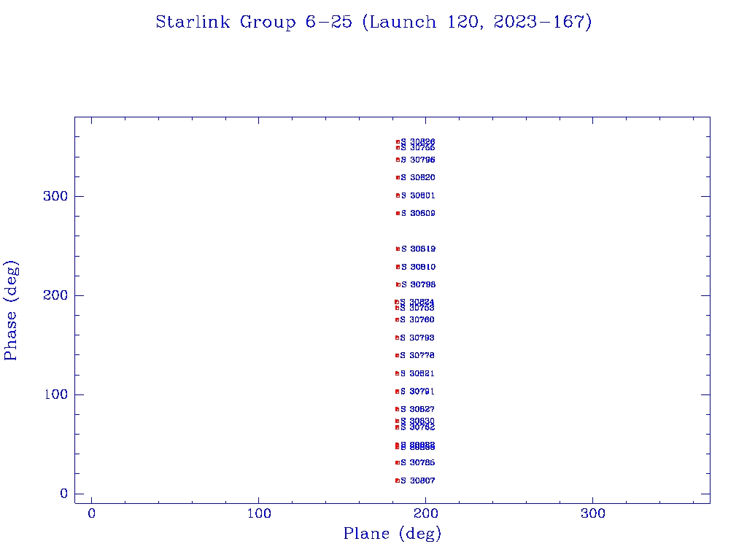
Task: Click the red marker for S 30807
Action: 398,481
